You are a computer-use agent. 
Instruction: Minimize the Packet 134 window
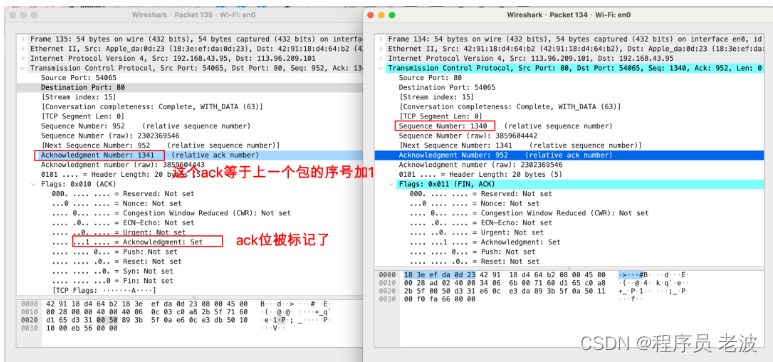coord(381,15)
